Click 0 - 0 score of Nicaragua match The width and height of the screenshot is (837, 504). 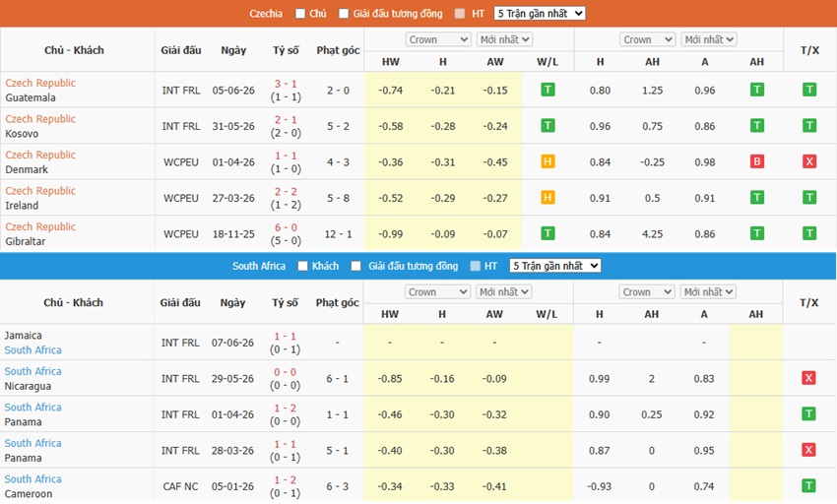(285, 372)
